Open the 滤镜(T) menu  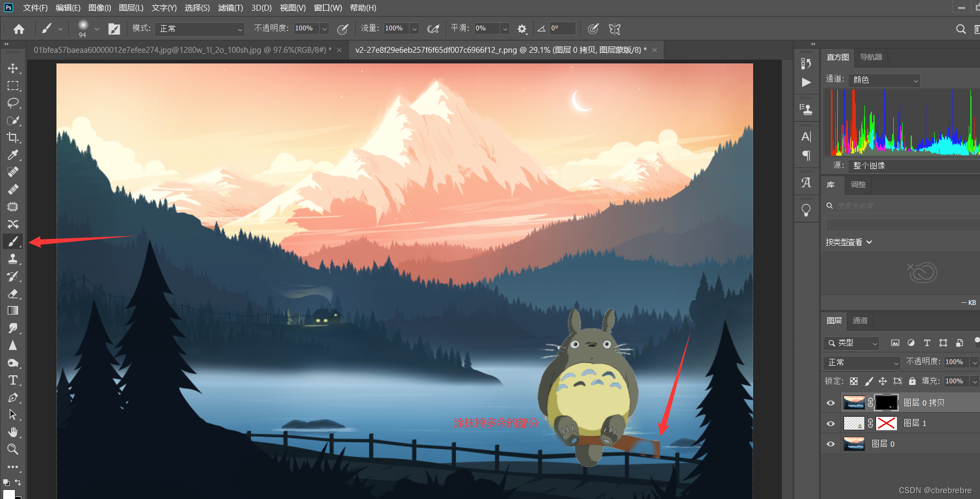tap(231, 8)
